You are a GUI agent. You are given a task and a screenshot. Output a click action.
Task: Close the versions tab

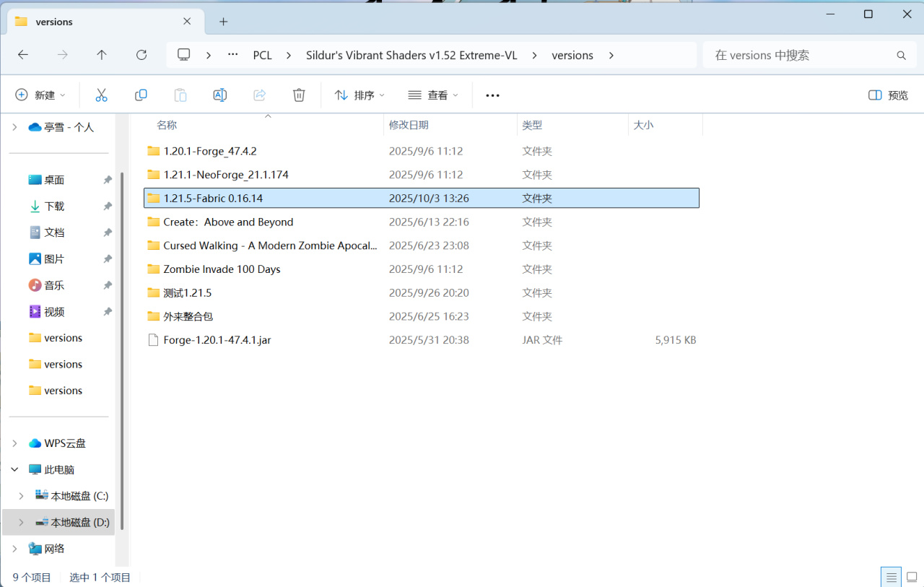pos(187,22)
